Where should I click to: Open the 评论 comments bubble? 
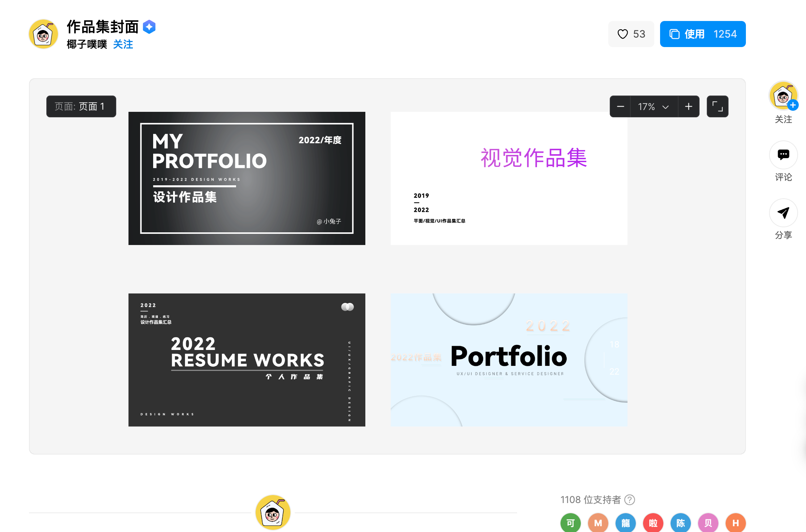[x=783, y=155]
